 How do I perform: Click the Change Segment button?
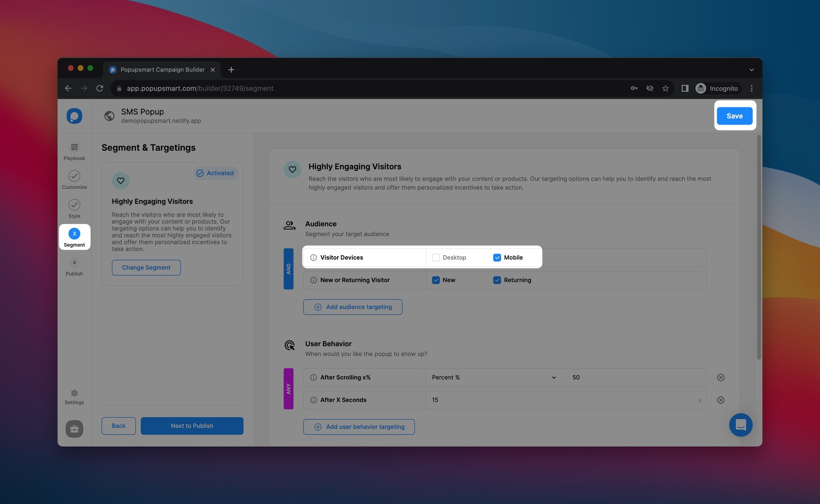pyautogui.click(x=146, y=267)
